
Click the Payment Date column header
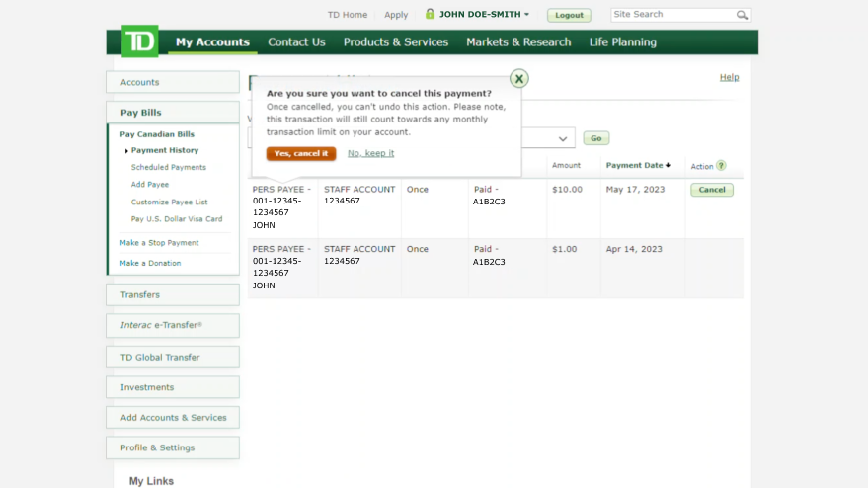(x=634, y=165)
